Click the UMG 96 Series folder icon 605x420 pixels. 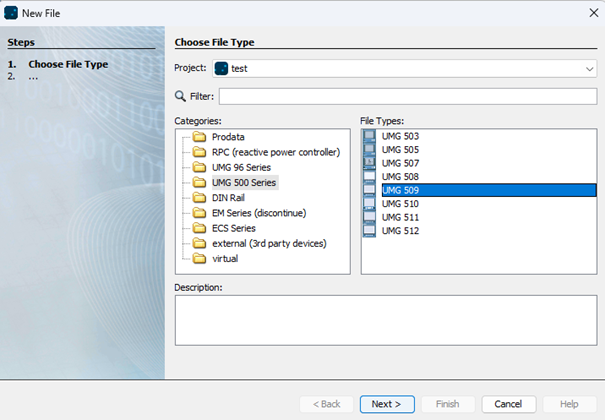pyautogui.click(x=199, y=167)
